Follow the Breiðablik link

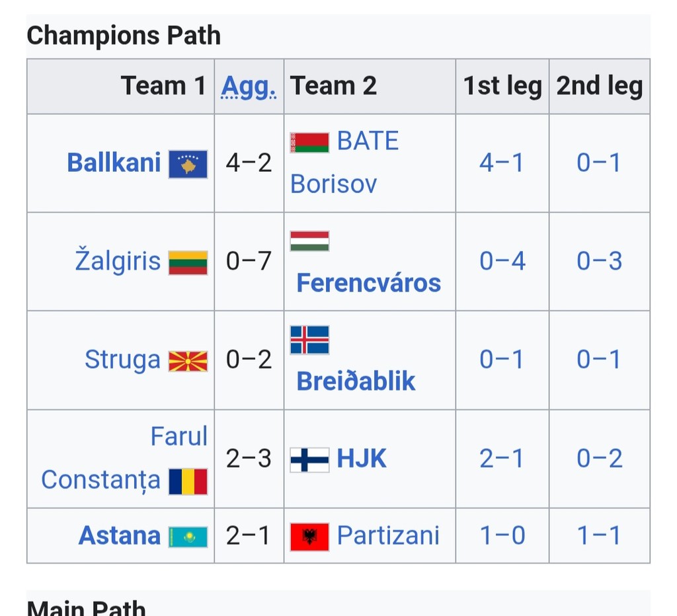[356, 381]
